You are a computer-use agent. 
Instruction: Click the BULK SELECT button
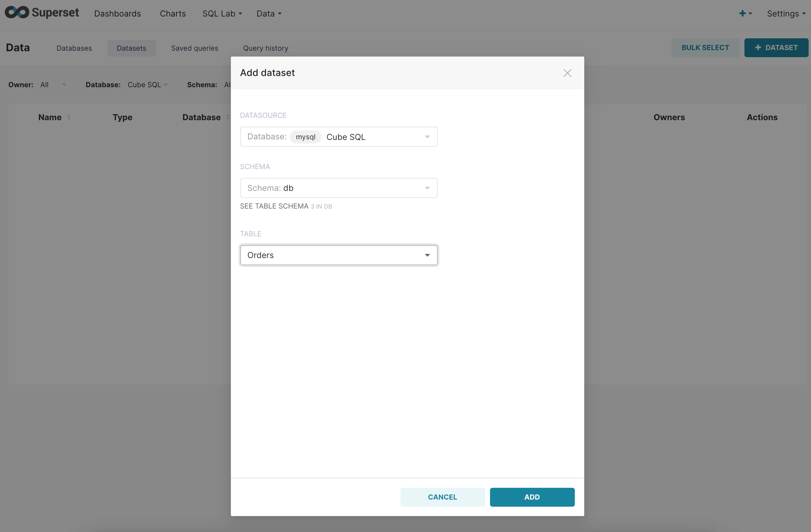[x=705, y=48]
